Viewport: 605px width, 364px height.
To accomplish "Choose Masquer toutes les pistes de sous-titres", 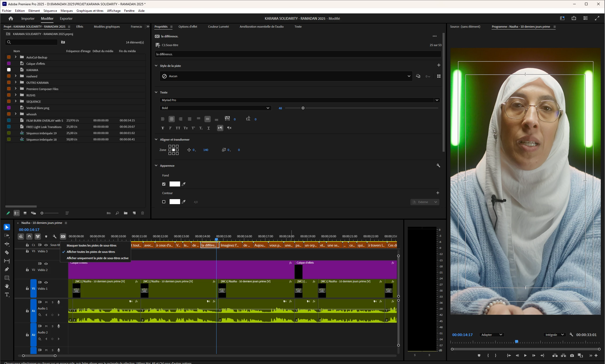I will 91,245.
